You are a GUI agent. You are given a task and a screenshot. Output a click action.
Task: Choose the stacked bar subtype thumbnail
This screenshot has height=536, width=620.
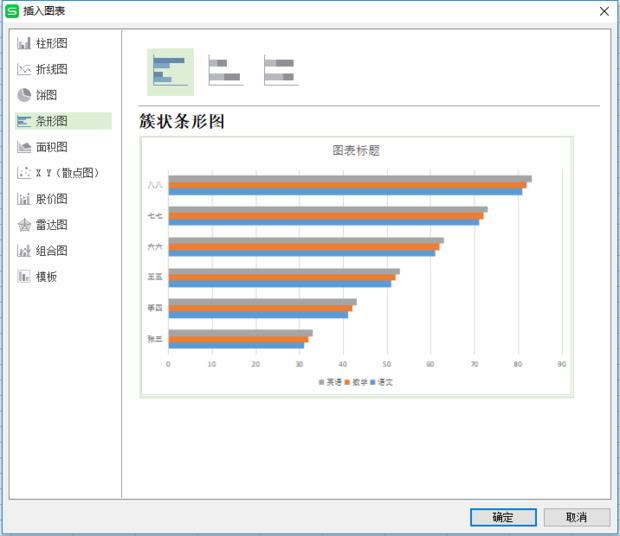pyautogui.click(x=225, y=70)
